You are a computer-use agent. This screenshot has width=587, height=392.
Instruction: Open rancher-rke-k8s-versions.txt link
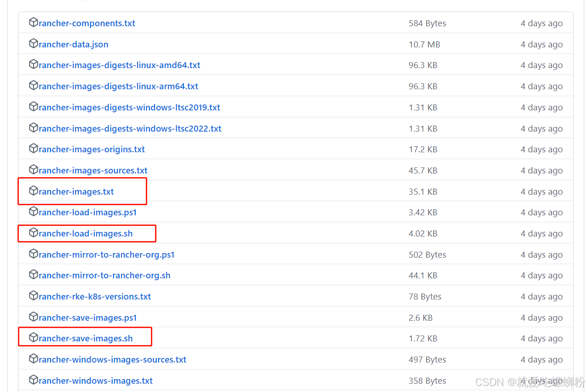pyautogui.click(x=95, y=296)
